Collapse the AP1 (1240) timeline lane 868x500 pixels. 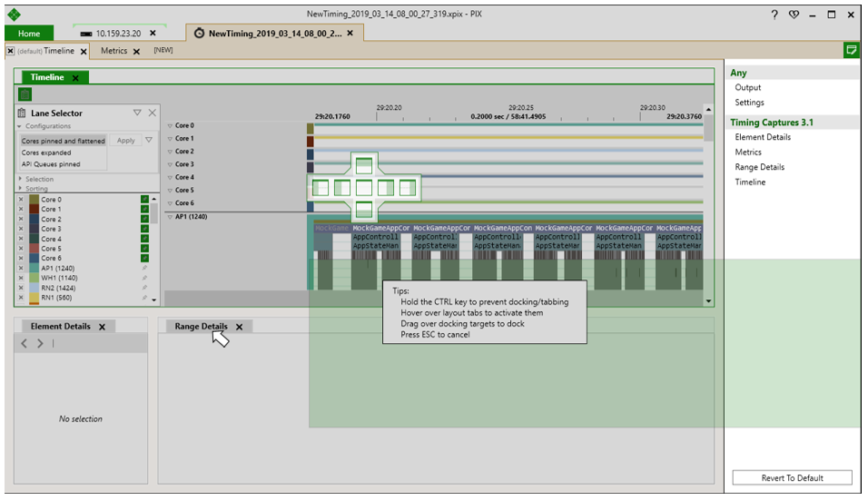click(x=170, y=217)
